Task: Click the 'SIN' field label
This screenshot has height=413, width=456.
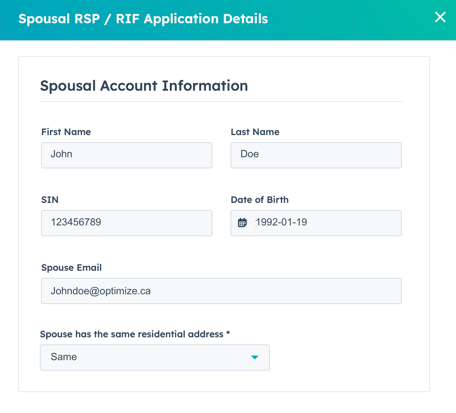Action: pos(50,200)
